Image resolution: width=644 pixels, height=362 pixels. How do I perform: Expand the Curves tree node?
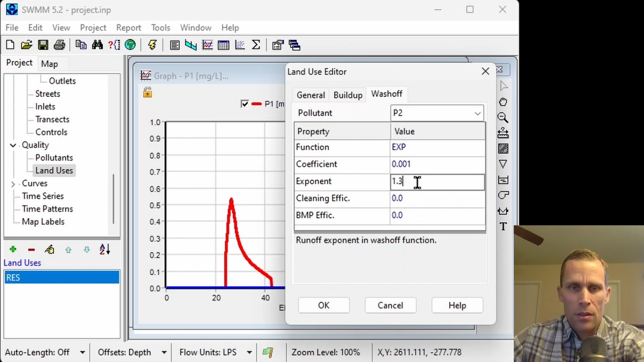pos(13,184)
